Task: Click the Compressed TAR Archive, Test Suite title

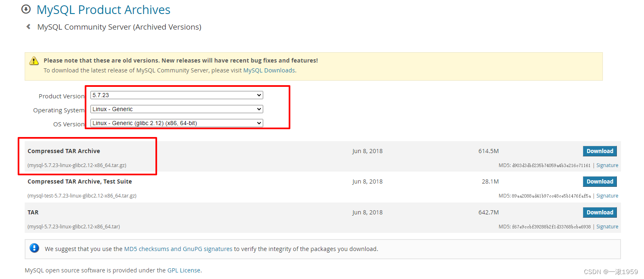Action: [x=80, y=181]
